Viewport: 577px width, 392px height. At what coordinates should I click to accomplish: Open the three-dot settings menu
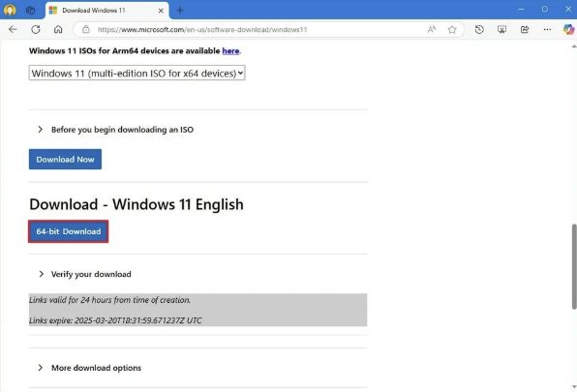click(x=547, y=29)
